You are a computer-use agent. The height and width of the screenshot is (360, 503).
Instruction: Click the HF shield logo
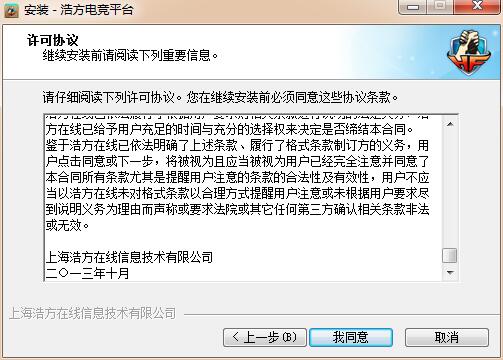(x=469, y=52)
